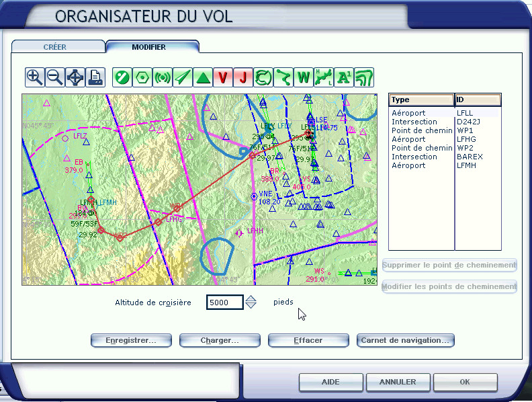
Task: Click the cruise altitude input field
Action: [x=224, y=303]
